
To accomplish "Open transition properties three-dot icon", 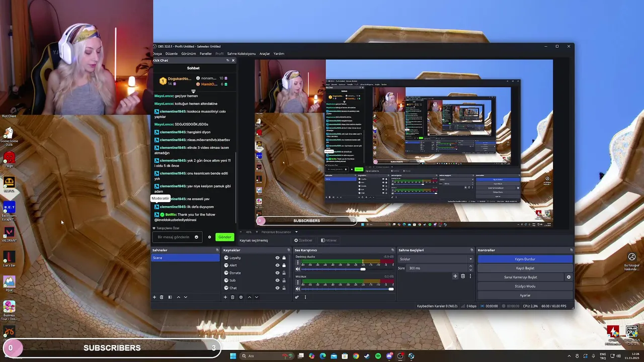I will [470, 276].
